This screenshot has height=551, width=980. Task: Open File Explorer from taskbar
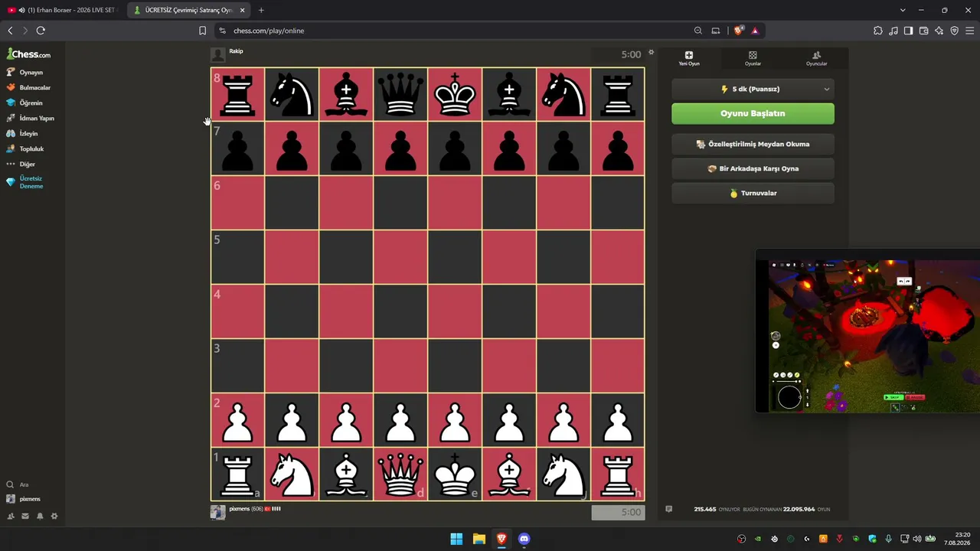tap(479, 539)
